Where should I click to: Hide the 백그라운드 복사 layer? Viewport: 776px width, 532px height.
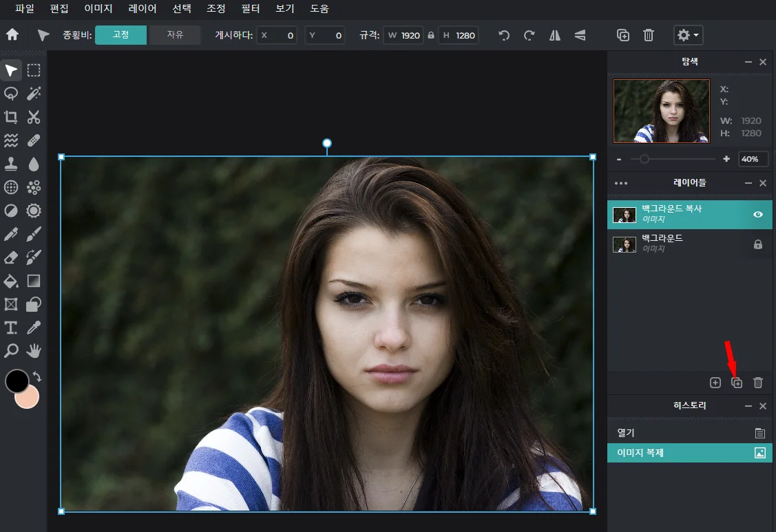tap(757, 214)
